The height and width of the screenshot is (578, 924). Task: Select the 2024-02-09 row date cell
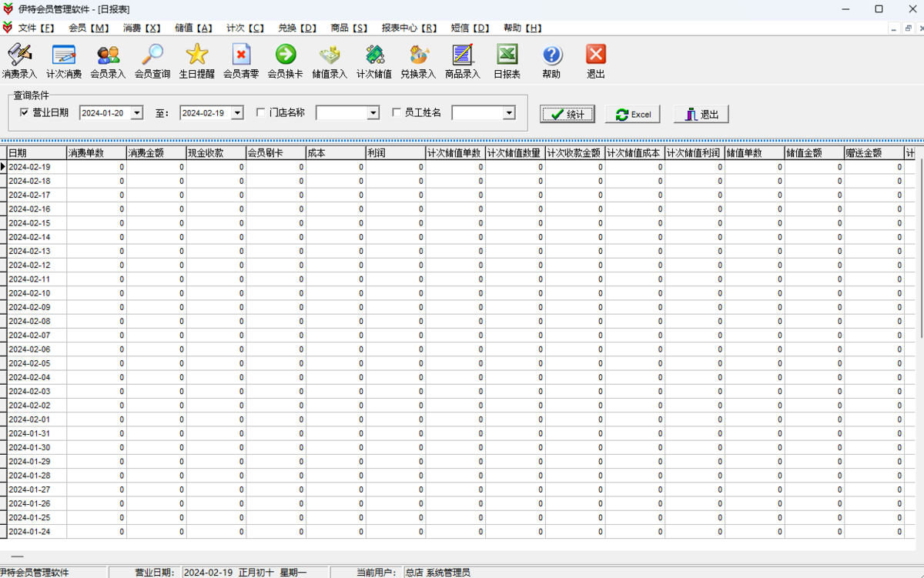point(37,307)
